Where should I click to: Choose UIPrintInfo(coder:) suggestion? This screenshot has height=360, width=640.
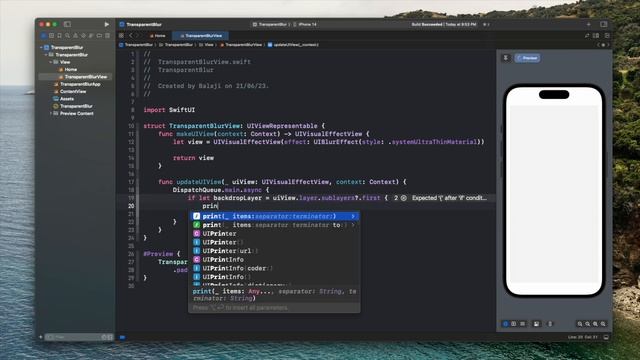pyautogui.click(x=274, y=268)
